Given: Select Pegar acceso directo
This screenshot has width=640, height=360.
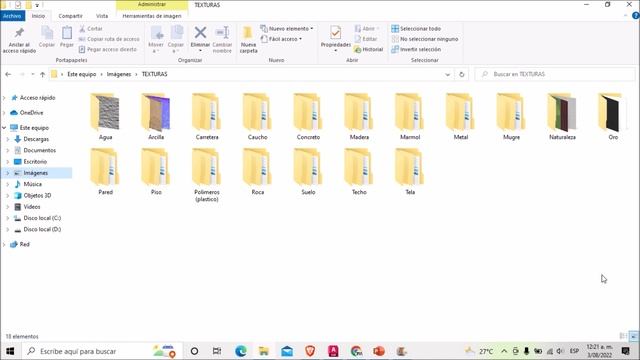Looking at the screenshot, I should [108, 49].
